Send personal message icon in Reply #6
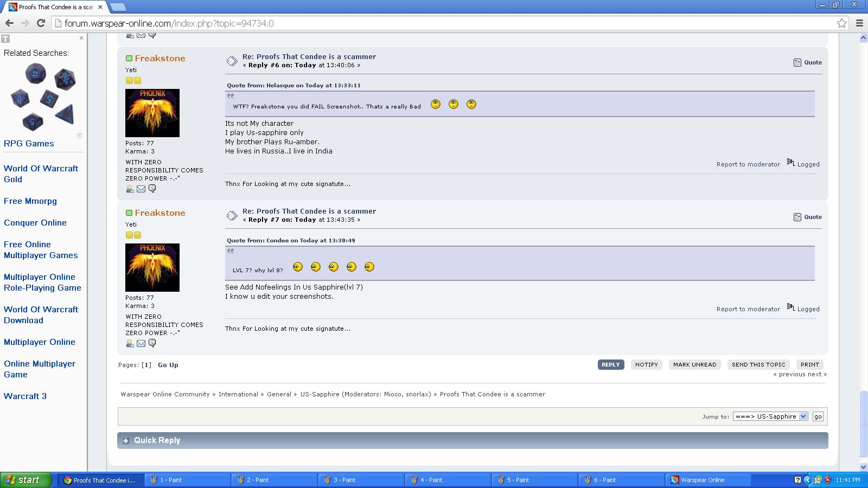This screenshot has width=868, height=488. pyautogui.click(x=152, y=189)
